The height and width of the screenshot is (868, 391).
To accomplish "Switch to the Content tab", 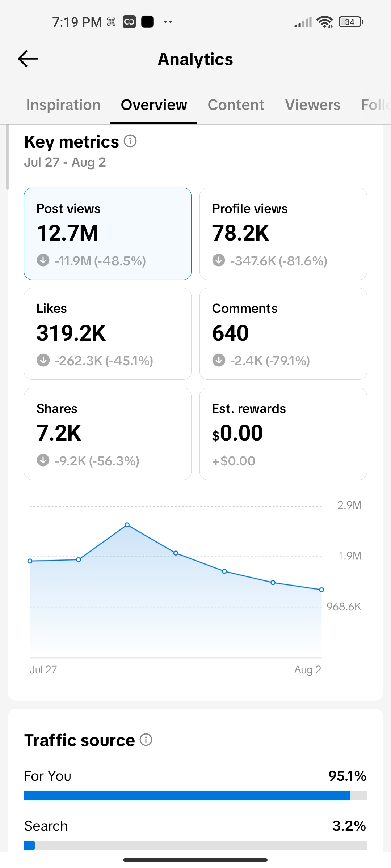I will tap(236, 105).
